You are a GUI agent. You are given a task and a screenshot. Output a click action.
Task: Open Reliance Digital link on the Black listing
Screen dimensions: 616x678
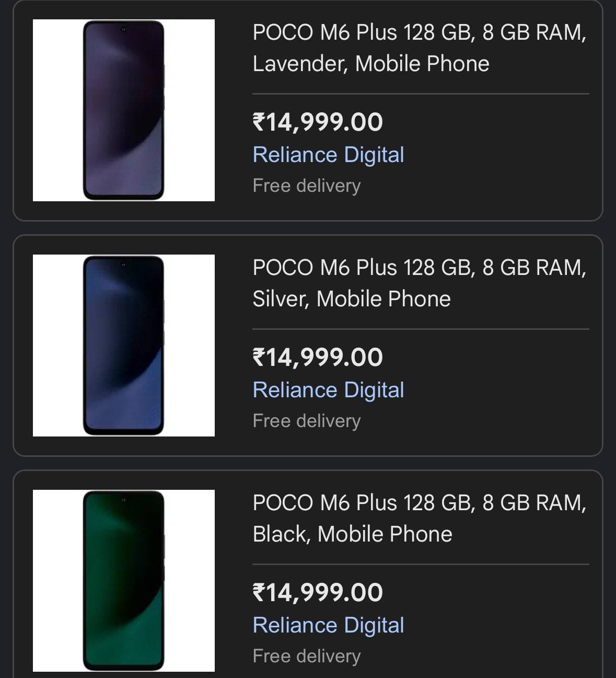click(328, 625)
